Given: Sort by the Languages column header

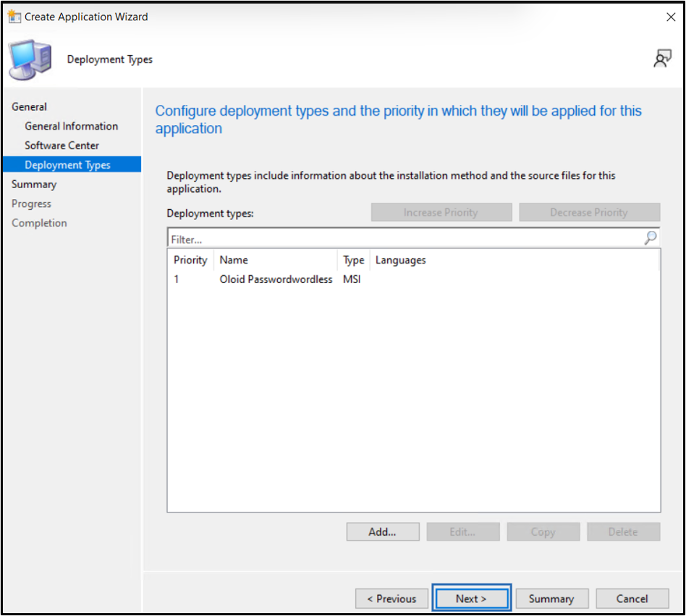Looking at the screenshot, I should (x=400, y=260).
